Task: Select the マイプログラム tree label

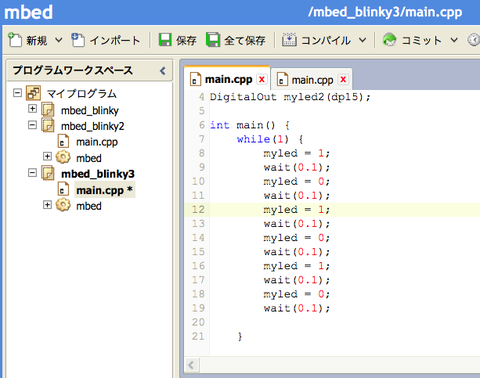Action: point(82,93)
